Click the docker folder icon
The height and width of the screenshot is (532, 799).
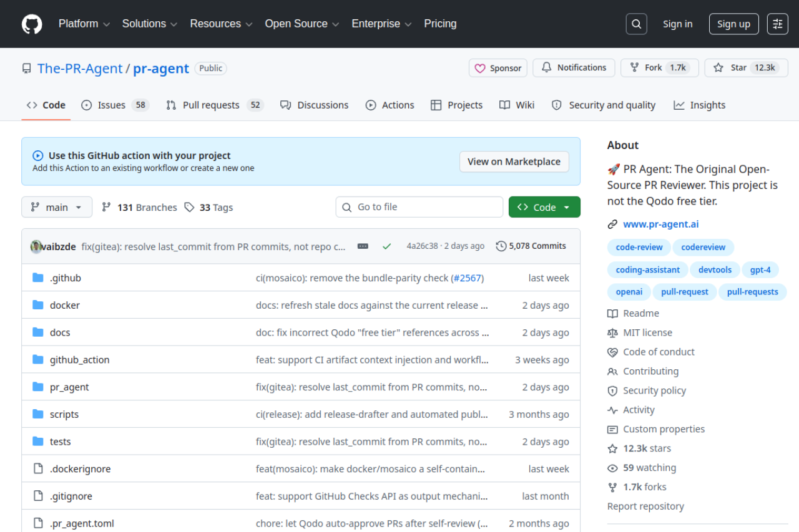(x=38, y=305)
